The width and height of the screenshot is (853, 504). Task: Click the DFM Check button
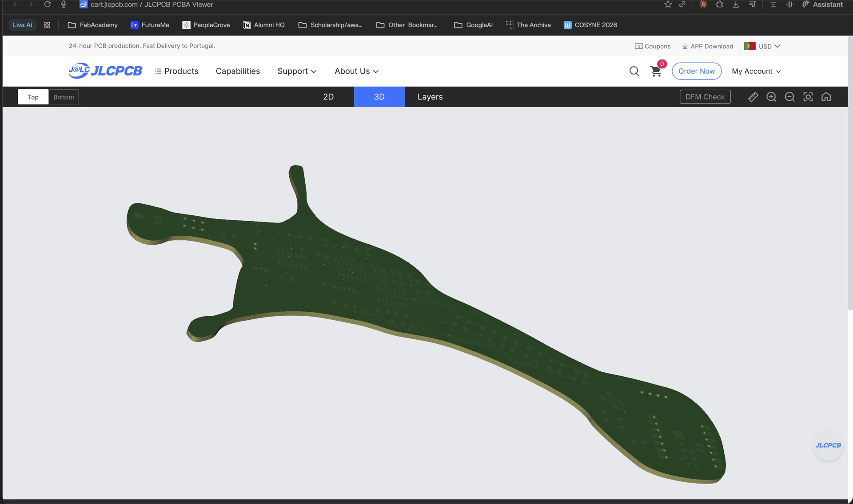[x=705, y=97]
